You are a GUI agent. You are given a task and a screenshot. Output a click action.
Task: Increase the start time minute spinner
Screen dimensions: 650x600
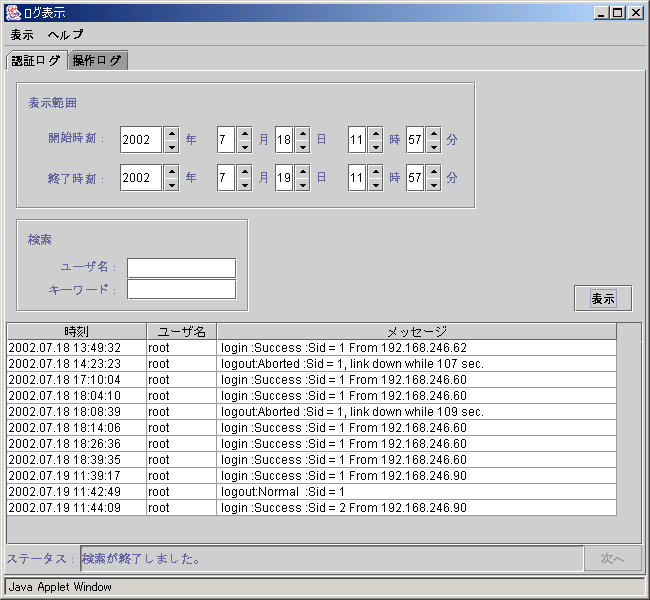(433, 133)
